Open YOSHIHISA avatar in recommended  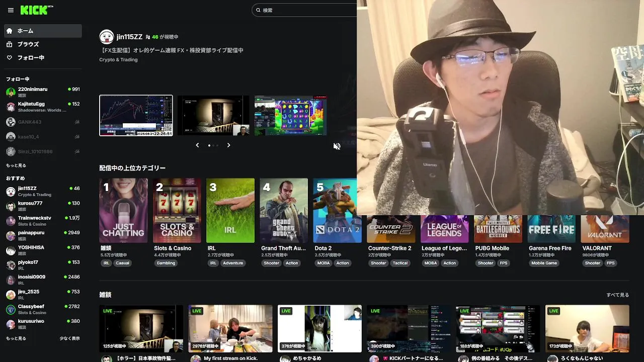11,250
